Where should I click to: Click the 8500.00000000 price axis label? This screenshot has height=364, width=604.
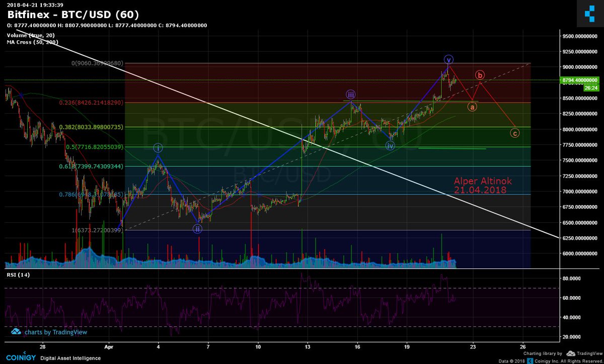[x=581, y=99]
